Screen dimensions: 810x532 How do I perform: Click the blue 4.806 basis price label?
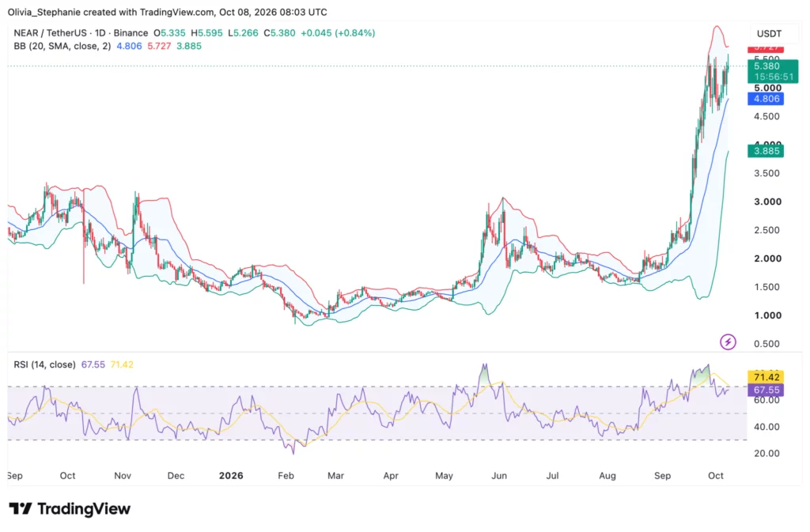pos(766,99)
